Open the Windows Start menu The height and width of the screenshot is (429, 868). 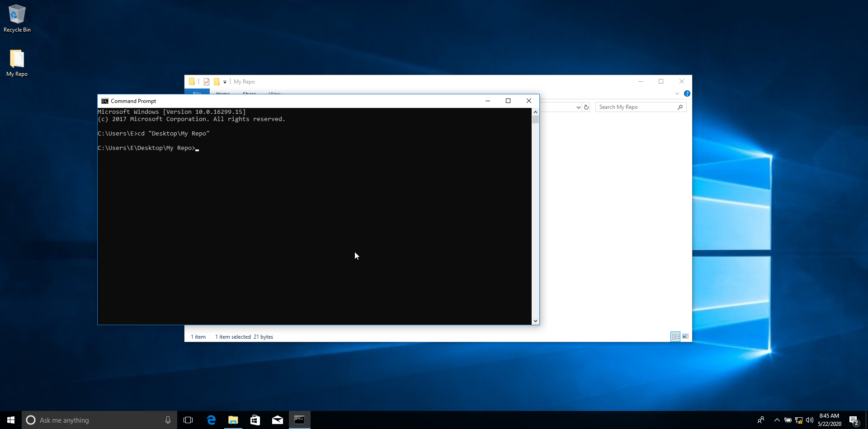click(11, 420)
